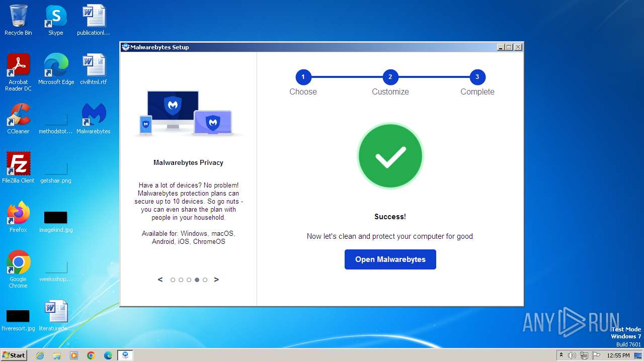
Task: Open Action Center flag icon
Action: 596,355
